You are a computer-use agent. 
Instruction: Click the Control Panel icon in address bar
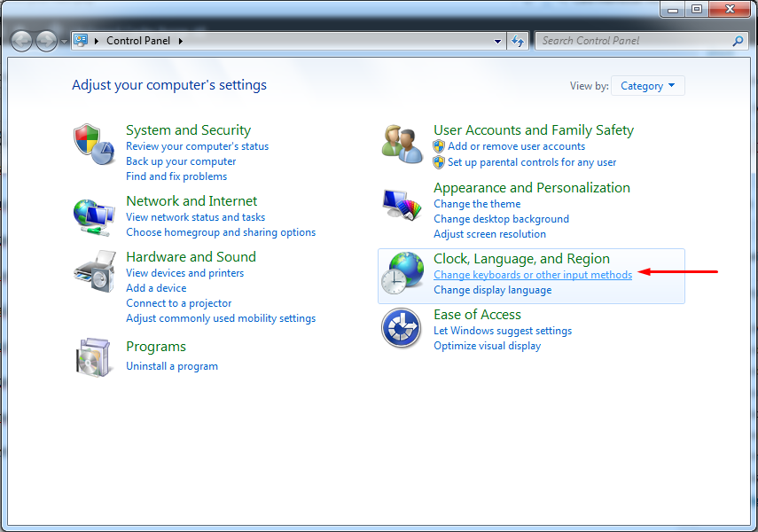point(81,40)
